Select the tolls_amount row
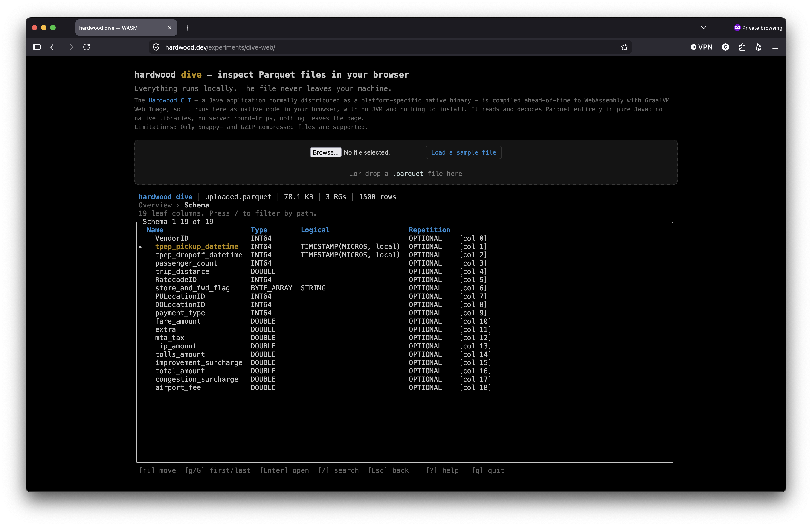 click(404, 354)
